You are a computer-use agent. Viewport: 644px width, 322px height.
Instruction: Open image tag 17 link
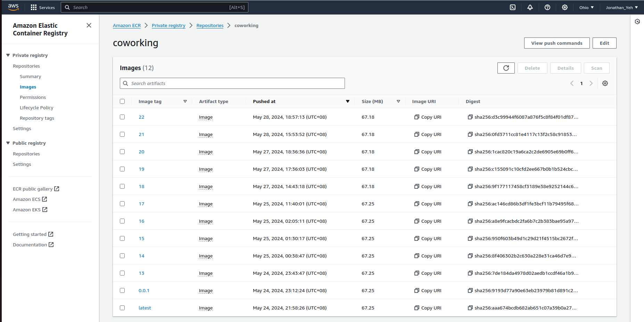point(141,204)
